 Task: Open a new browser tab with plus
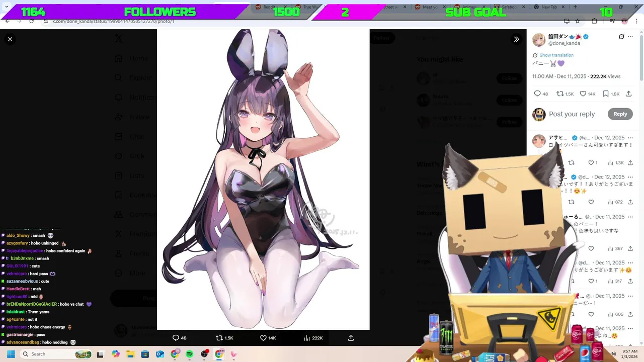pyautogui.click(x=576, y=7)
